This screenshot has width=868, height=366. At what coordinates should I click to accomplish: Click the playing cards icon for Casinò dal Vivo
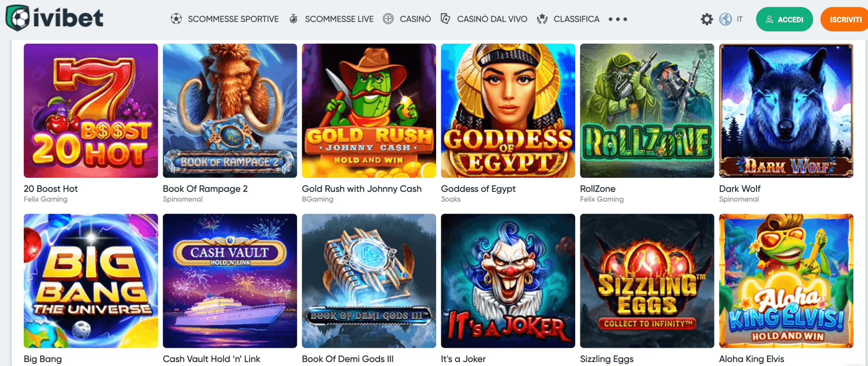(445, 19)
